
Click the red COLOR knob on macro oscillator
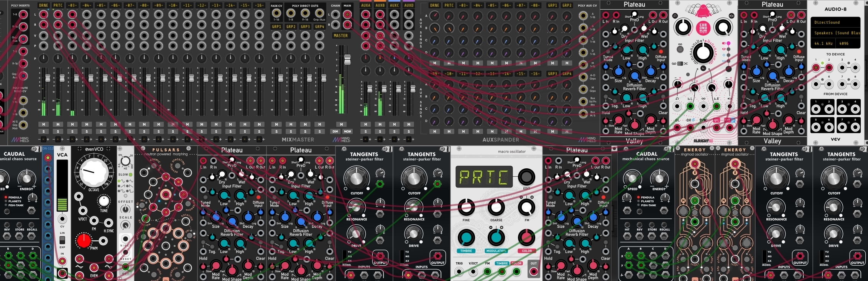coord(526,238)
